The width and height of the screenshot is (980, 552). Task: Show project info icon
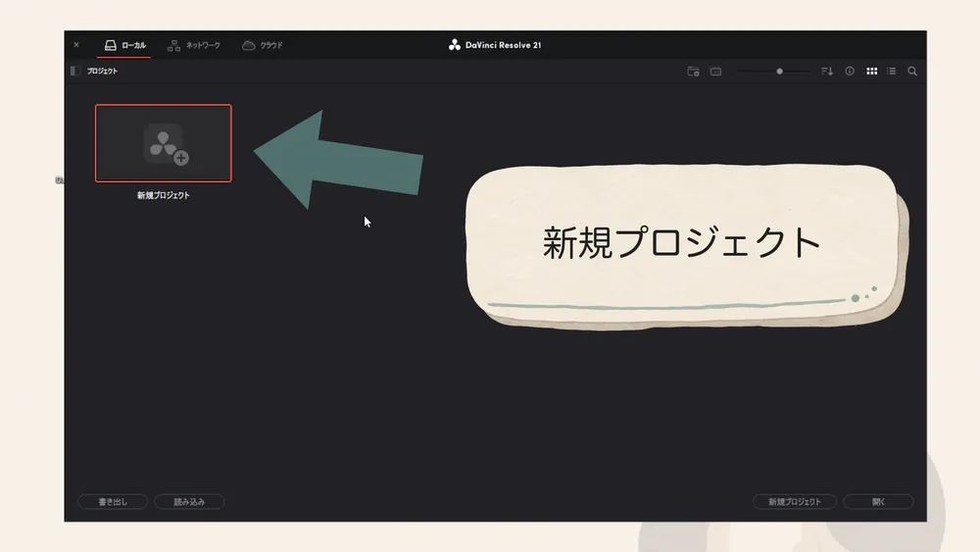click(850, 72)
